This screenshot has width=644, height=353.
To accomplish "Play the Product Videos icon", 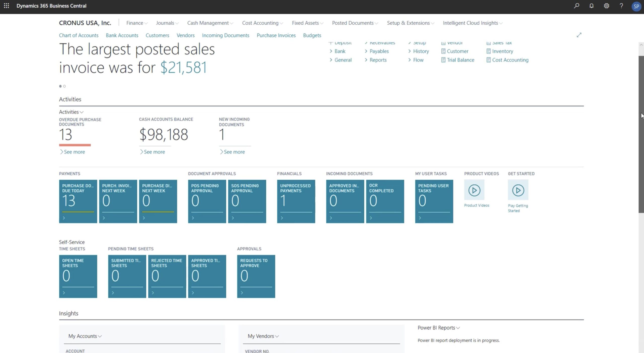I will coord(474,190).
